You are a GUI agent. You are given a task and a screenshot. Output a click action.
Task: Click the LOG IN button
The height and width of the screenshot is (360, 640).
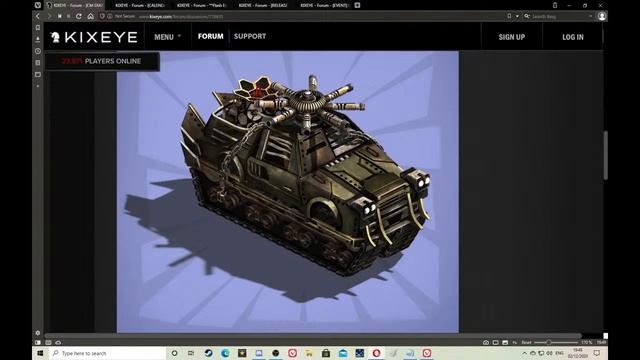pos(573,37)
